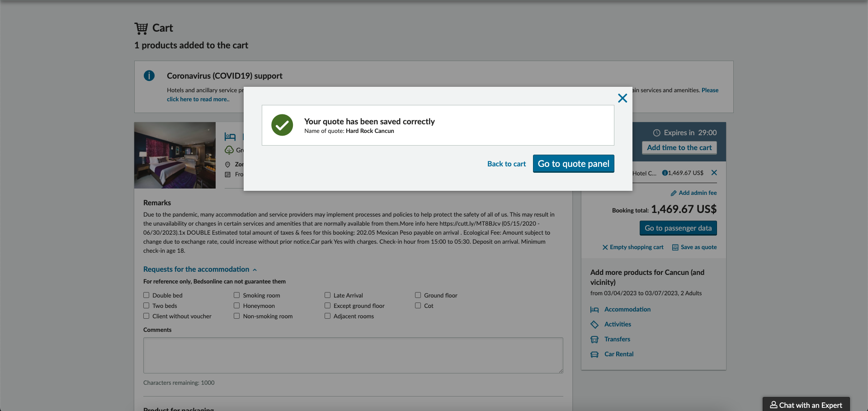Viewport: 868px width, 411px height.
Task: Check Client without voucher checkbox
Action: (146, 316)
